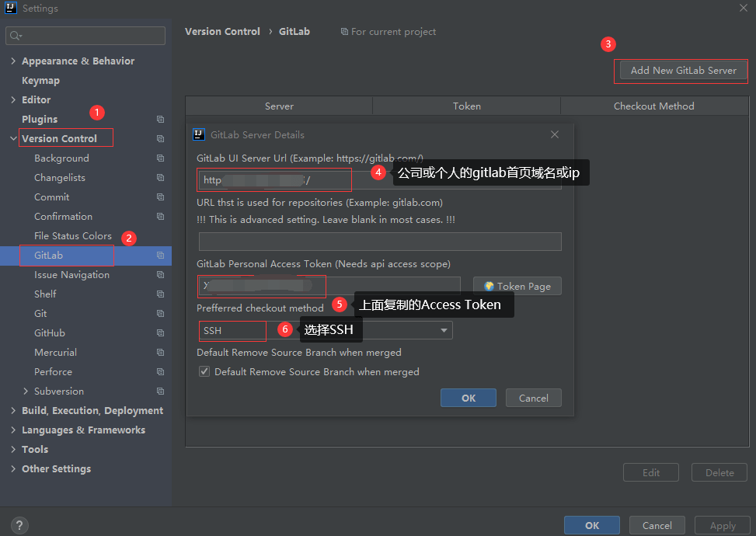Open the Commit settings page
The height and width of the screenshot is (536, 756).
coord(51,197)
